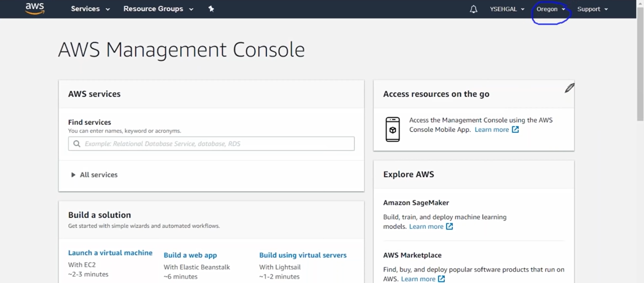Follow Learn more under Amazon SageMaker
The width and height of the screenshot is (644, 283).
(x=426, y=226)
